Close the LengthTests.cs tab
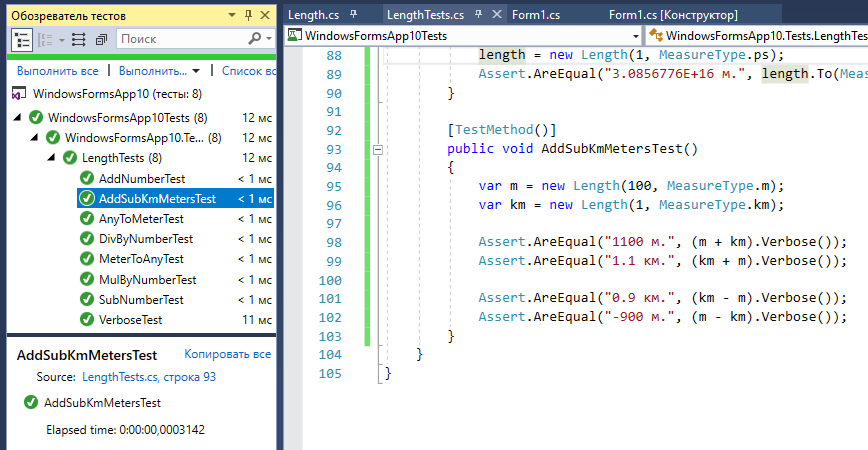 [497, 15]
